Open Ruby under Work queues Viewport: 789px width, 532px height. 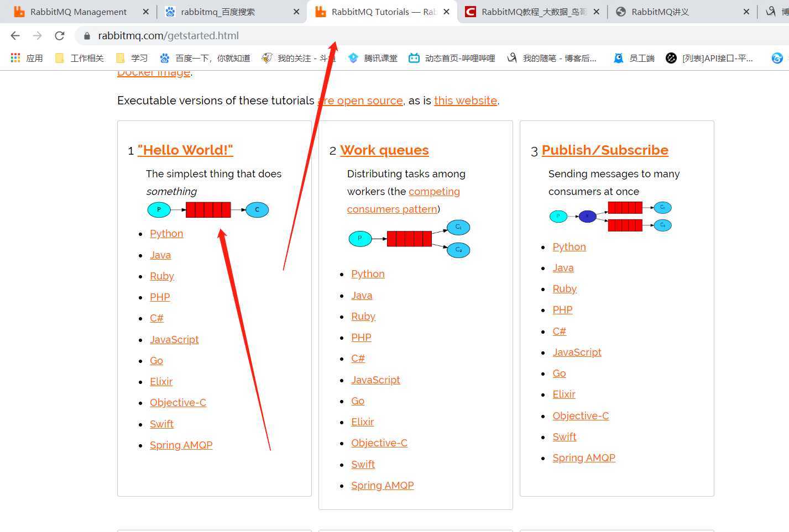coord(363,317)
